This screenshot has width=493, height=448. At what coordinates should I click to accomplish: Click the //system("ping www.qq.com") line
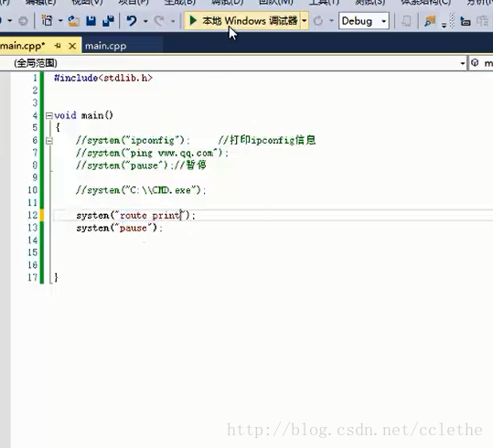point(152,153)
